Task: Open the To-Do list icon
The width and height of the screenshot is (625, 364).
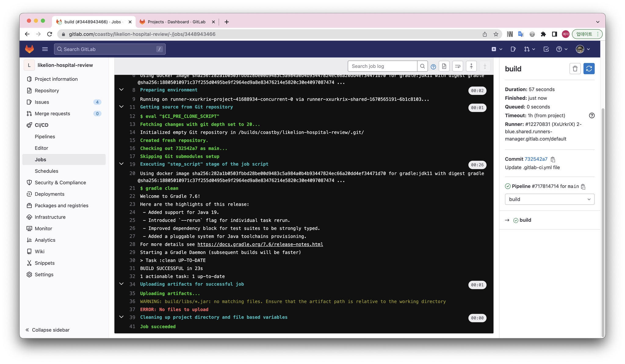Action: 546,49
